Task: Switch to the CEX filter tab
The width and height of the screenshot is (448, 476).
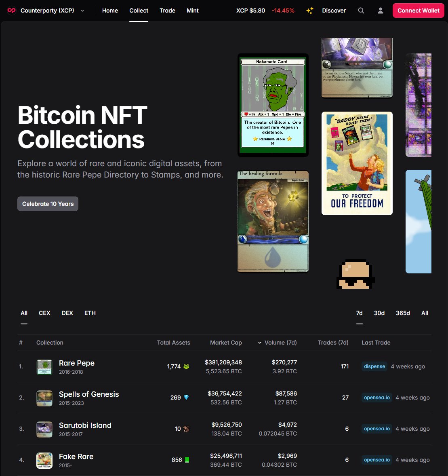Action: [x=44, y=313]
